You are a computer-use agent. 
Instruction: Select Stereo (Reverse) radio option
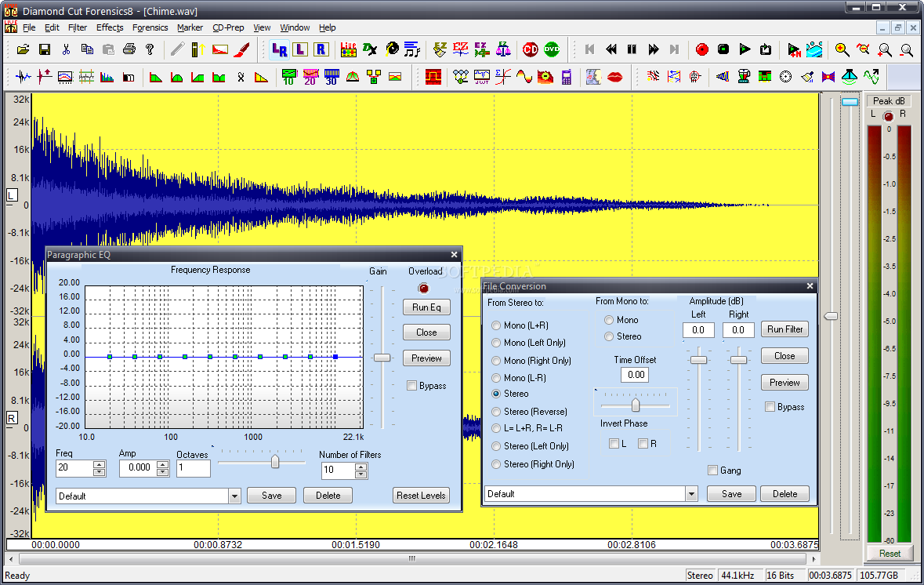coord(496,412)
